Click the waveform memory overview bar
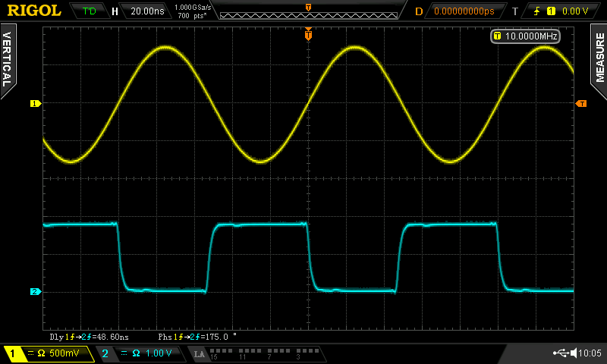 (x=307, y=13)
